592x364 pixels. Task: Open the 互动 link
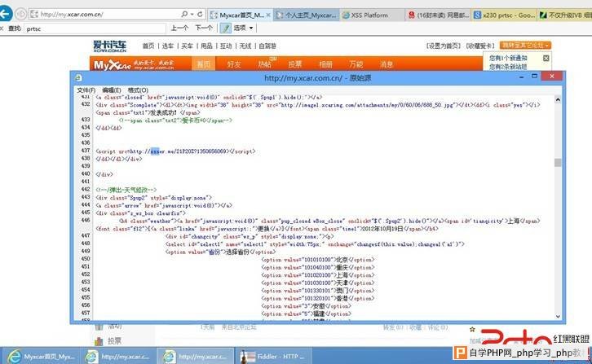coord(226,46)
